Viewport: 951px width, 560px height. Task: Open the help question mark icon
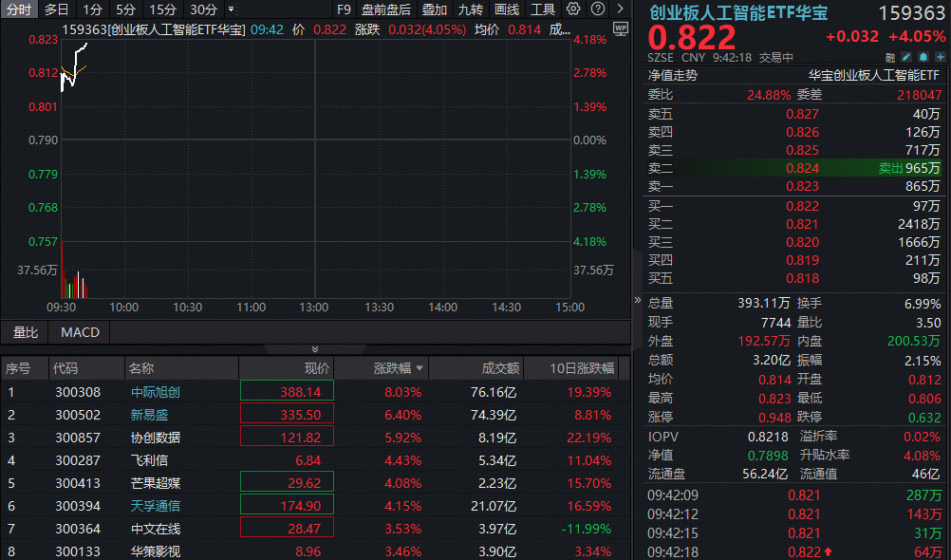[x=598, y=9]
